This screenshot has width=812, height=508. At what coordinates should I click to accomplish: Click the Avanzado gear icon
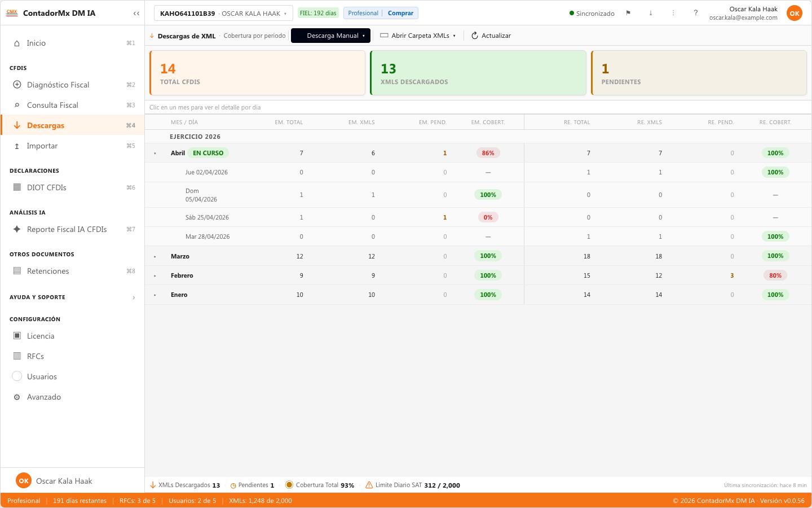click(17, 397)
